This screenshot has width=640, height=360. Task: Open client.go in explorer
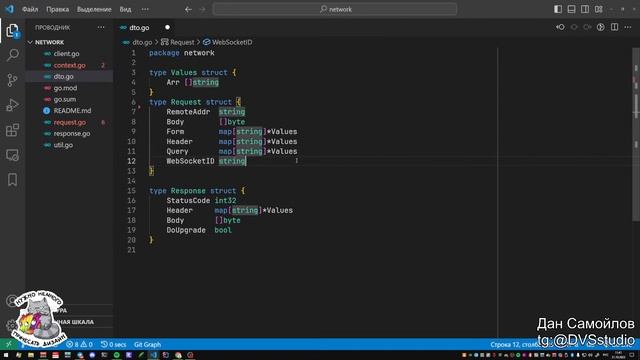(67, 54)
